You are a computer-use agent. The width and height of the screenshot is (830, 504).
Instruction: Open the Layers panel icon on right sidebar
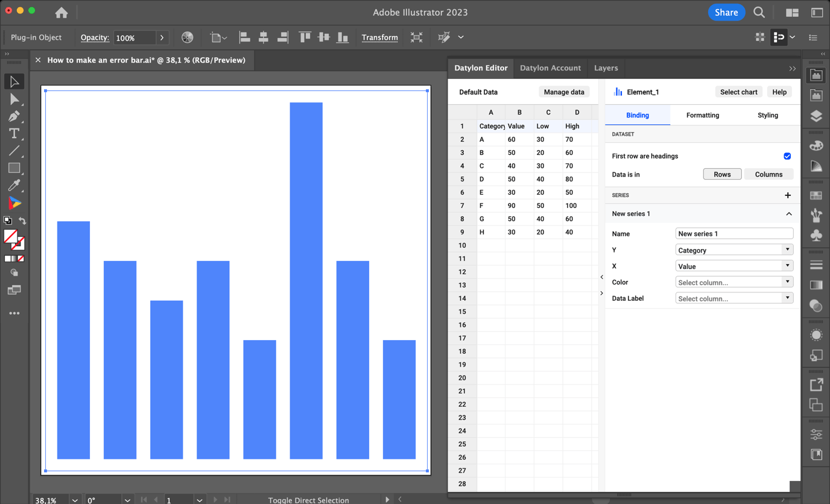click(816, 116)
